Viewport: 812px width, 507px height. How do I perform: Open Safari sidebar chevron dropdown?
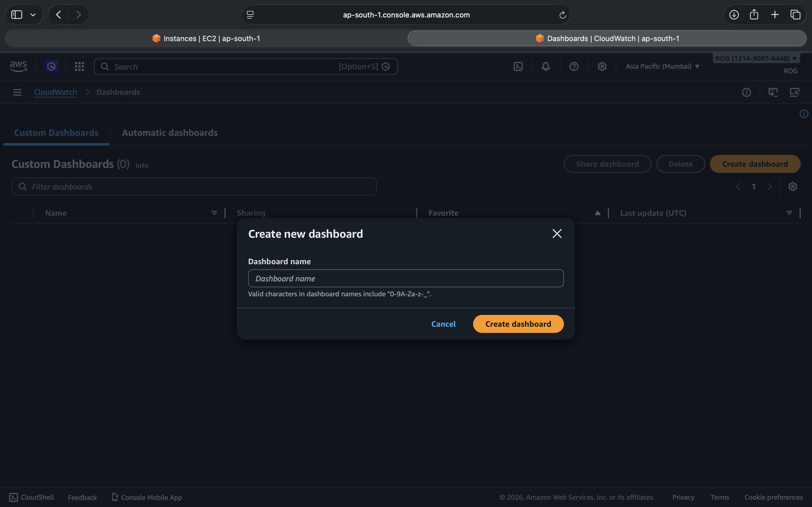click(33, 15)
